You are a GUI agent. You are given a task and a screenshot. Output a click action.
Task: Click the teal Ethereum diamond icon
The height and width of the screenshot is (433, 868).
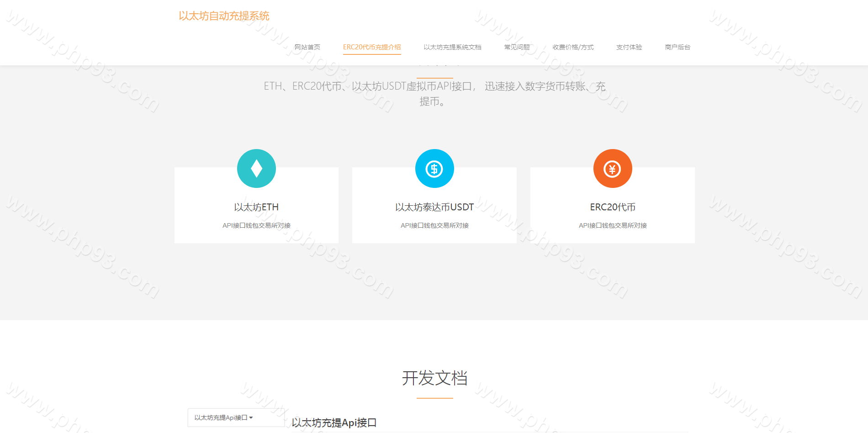pyautogui.click(x=256, y=169)
